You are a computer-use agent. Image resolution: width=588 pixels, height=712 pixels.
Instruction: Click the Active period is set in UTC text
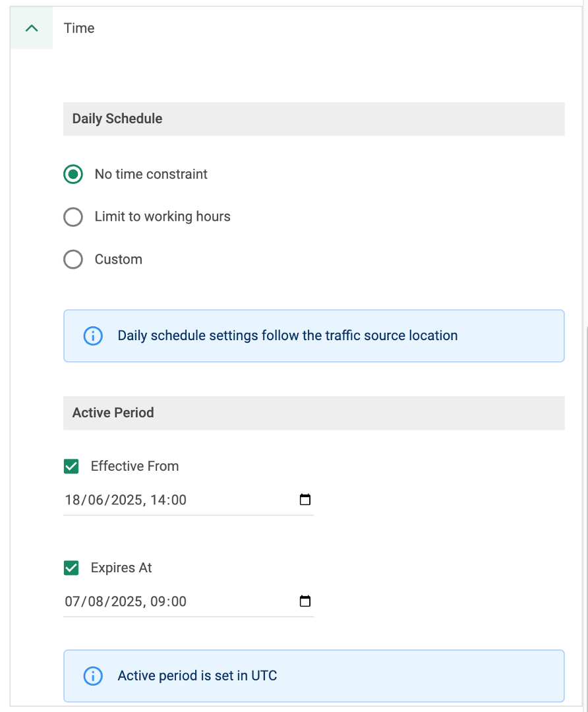click(x=197, y=676)
